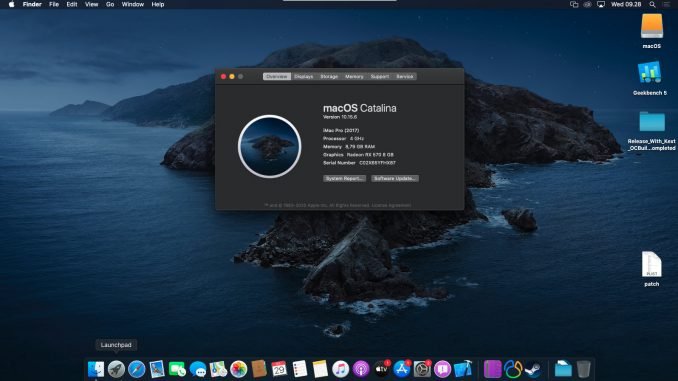Launch Xcode hammer icon in Dock
Screen dimensions: 678x381
coord(463,369)
